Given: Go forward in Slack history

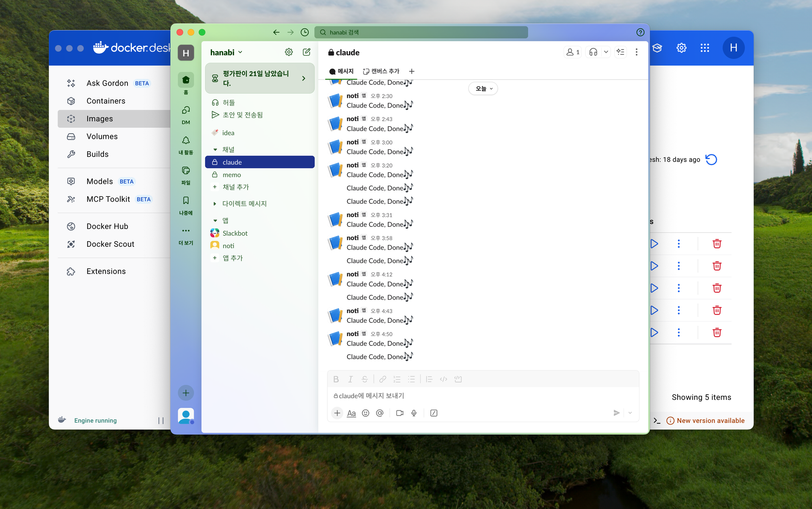Looking at the screenshot, I should pyautogui.click(x=290, y=32).
